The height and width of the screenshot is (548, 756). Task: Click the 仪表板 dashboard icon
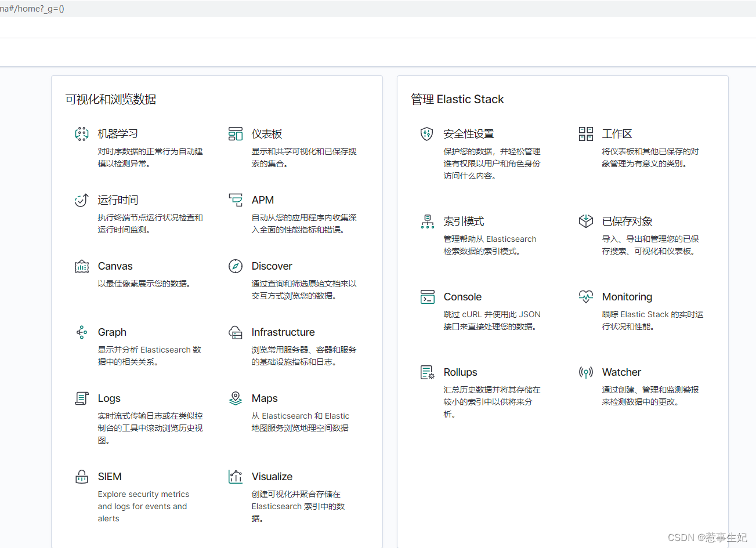pos(236,134)
